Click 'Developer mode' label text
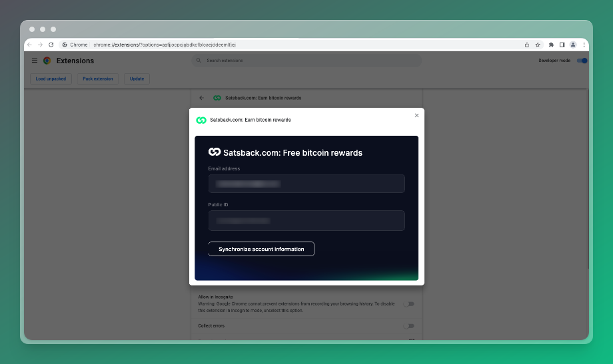This screenshot has height=364, width=613. click(x=554, y=61)
